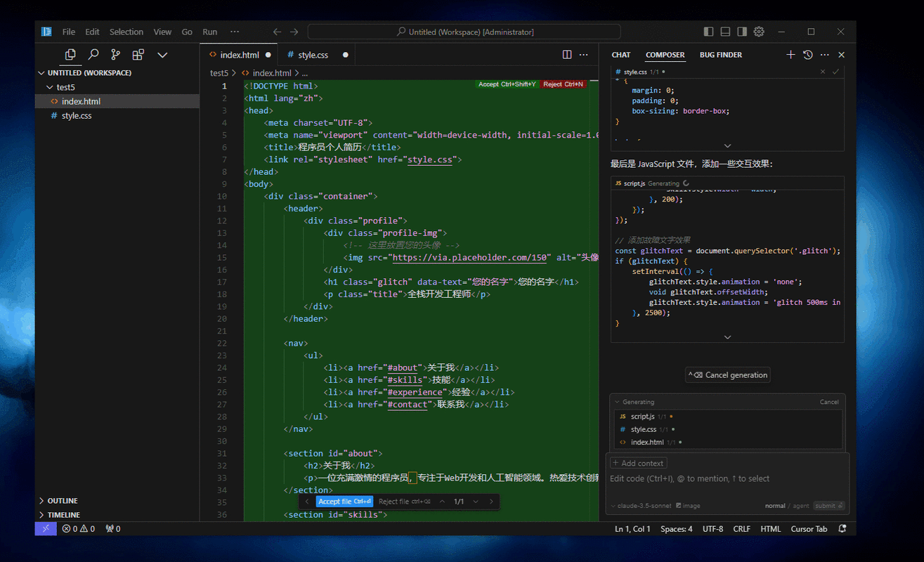
Task: Click the split editor right icon
Action: pyautogui.click(x=567, y=55)
